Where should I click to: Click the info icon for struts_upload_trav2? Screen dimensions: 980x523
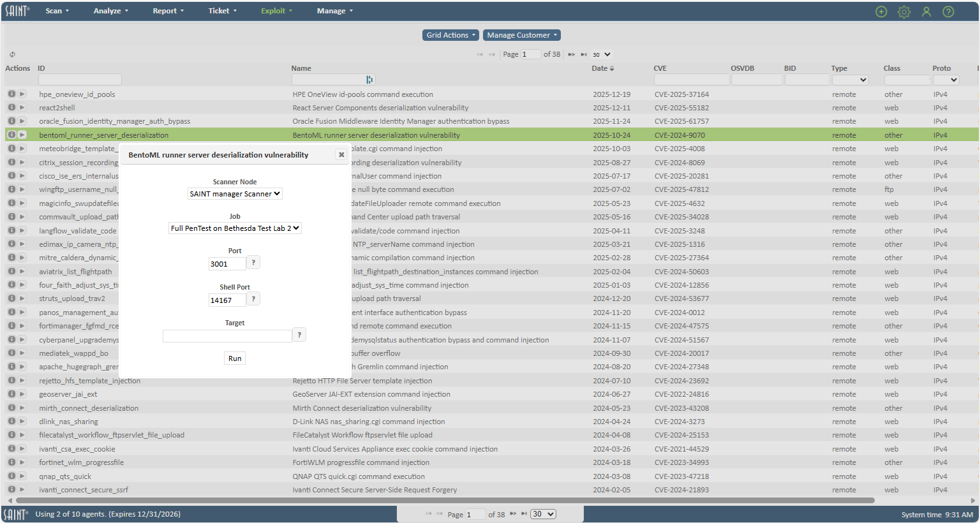(x=11, y=298)
